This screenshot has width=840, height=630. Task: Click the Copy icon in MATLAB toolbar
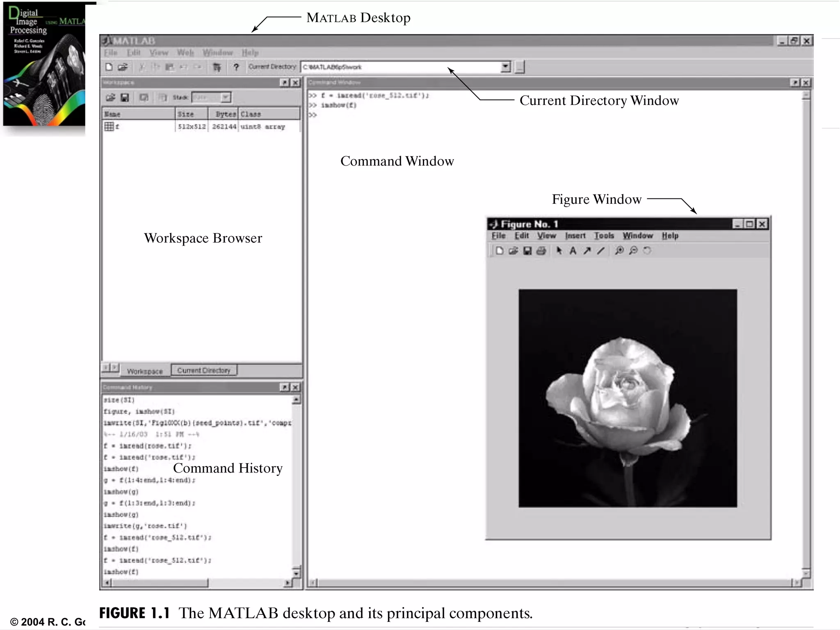coord(155,67)
